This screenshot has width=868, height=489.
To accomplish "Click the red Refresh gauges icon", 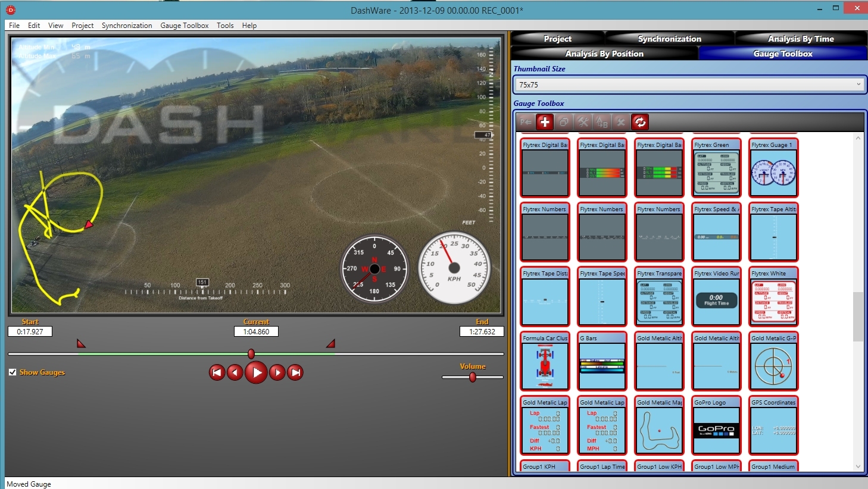I will click(640, 122).
